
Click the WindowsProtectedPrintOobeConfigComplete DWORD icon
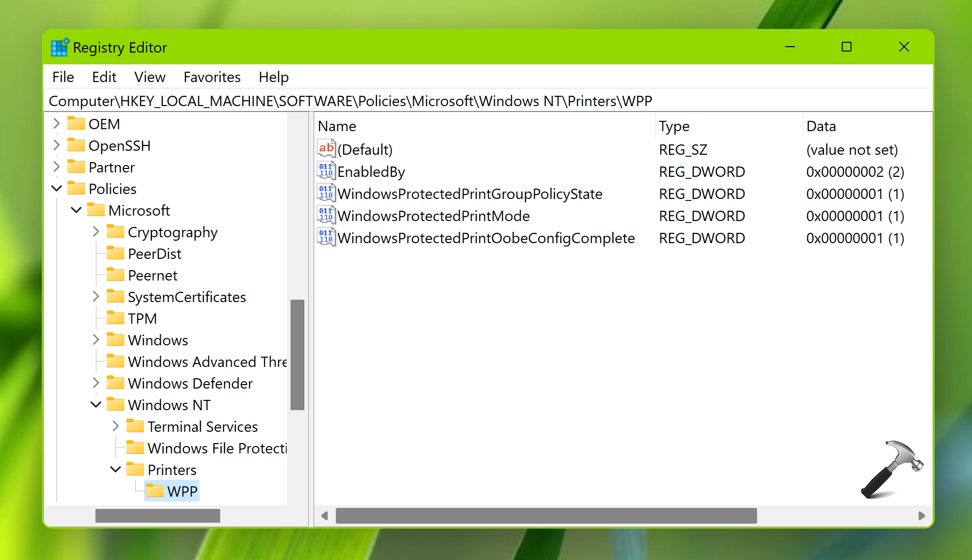(326, 237)
